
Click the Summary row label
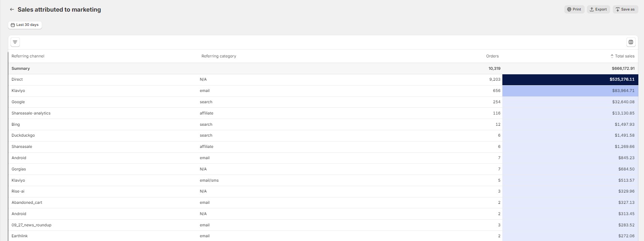(x=21, y=68)
